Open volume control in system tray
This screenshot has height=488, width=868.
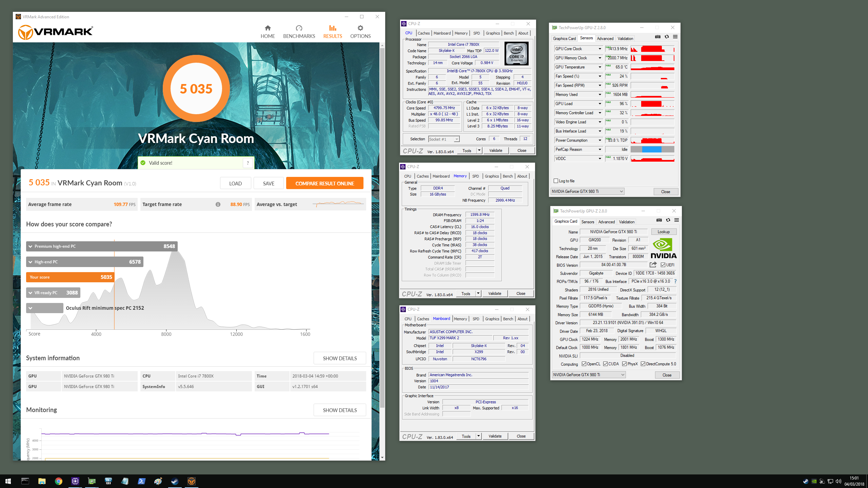839,481
